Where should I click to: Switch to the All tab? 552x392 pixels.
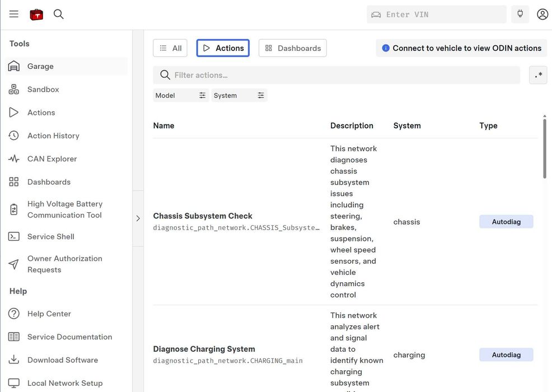click(170, 48)
